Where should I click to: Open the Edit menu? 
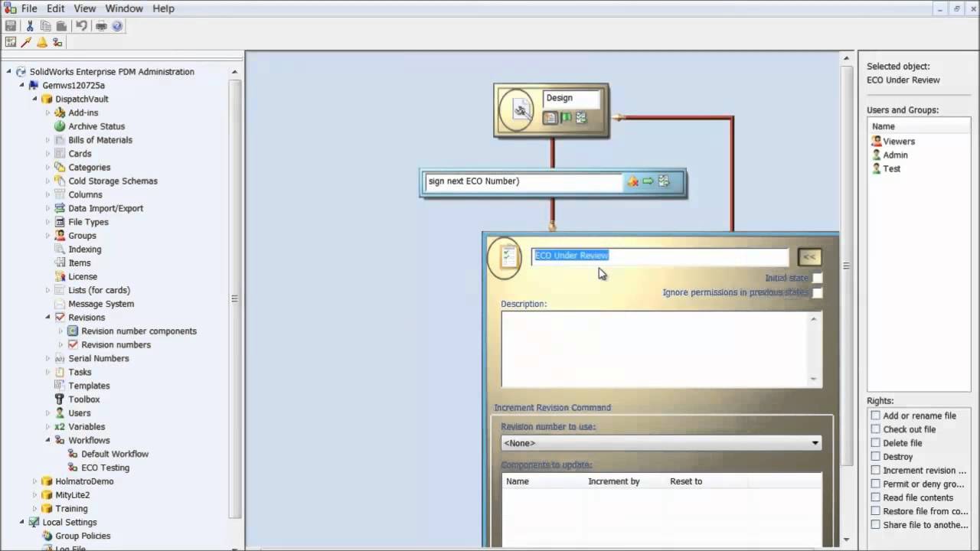(56, 8)
